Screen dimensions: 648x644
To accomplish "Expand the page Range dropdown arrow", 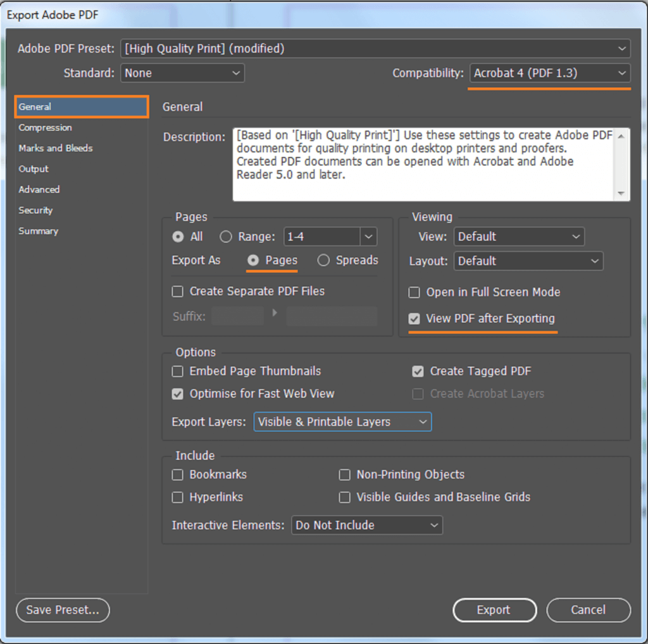I will click(369, 237).
